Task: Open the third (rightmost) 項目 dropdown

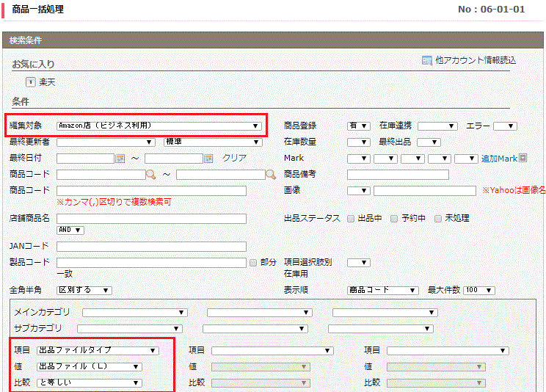Action: click(448, 351)
